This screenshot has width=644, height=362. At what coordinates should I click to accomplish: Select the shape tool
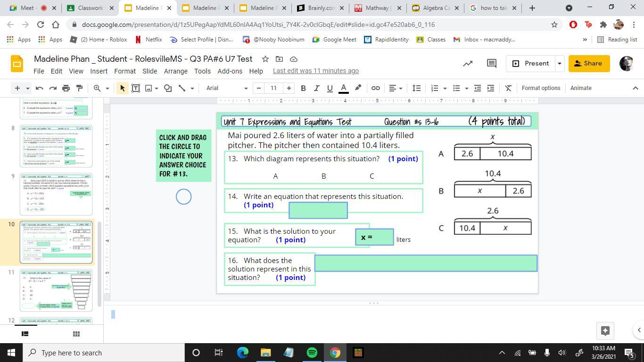coord(168,88)
